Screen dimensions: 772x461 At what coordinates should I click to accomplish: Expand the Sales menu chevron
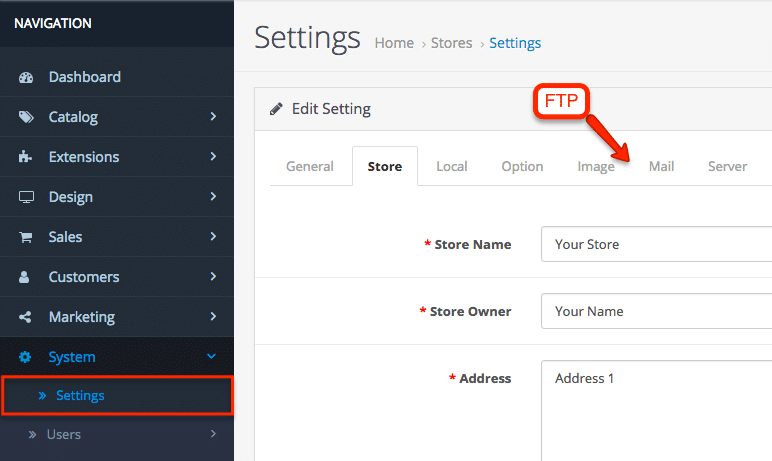pos(213,236)
